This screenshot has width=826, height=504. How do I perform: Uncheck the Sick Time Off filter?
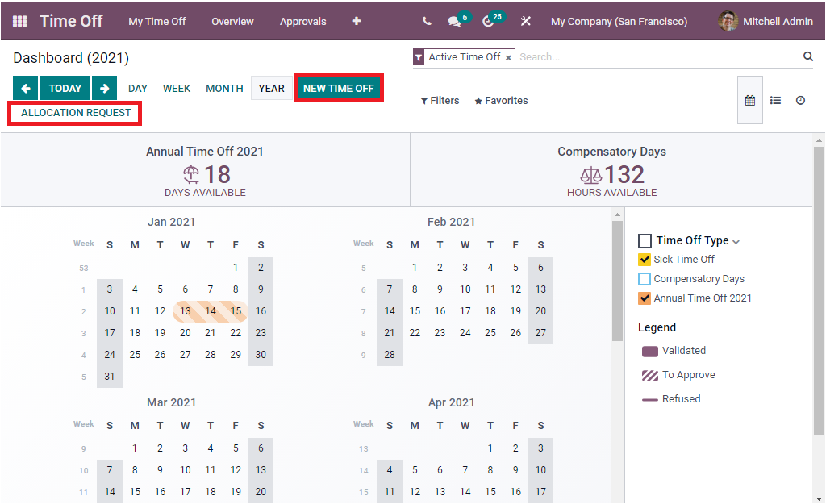[x=644, y=259]
